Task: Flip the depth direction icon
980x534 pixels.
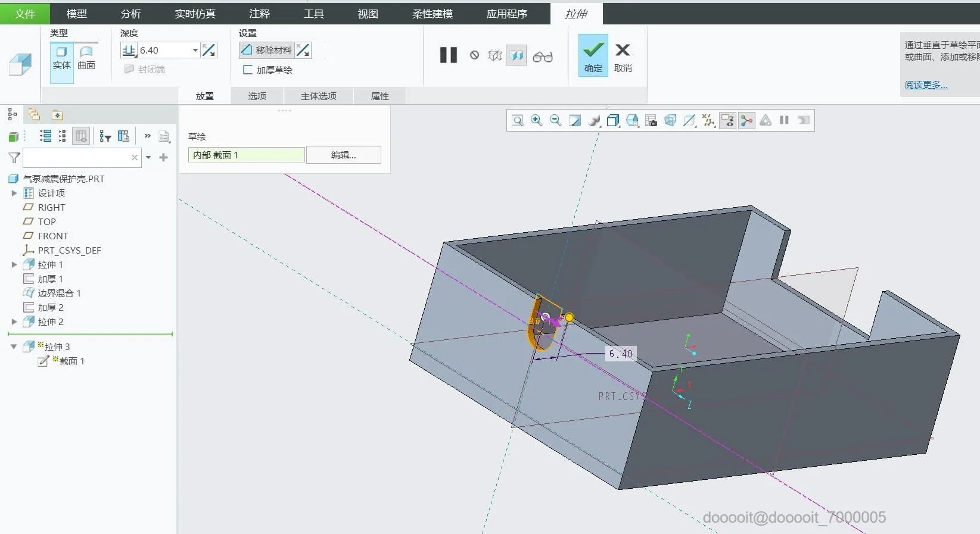Action: [x=209, y=50]
